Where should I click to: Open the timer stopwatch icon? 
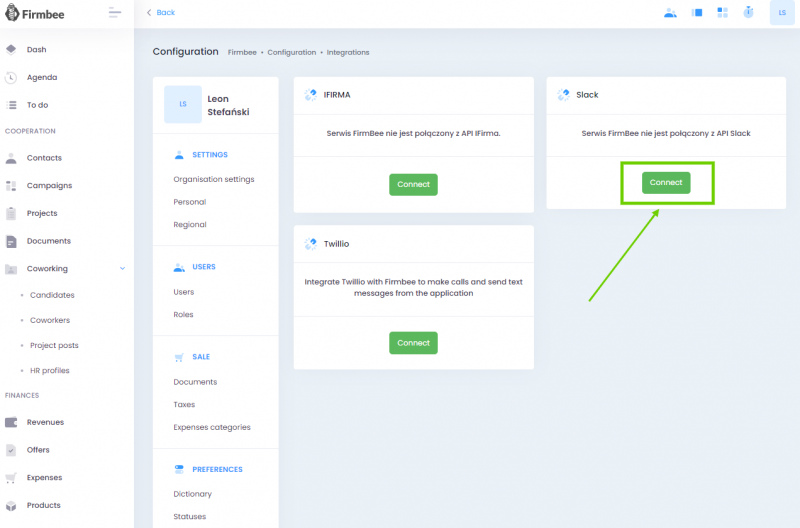(x=748, y=12)
